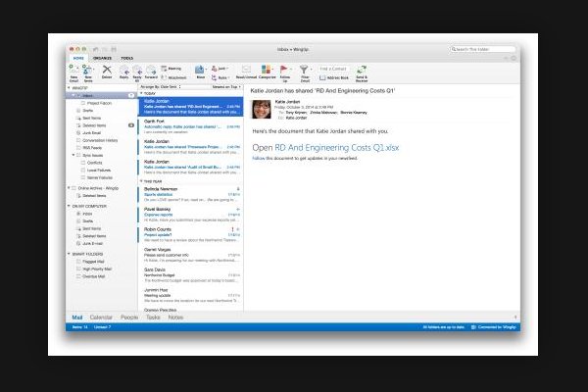The image size is (588, 392).
Task: Click the Read/Unread icon
Action: 246,69
